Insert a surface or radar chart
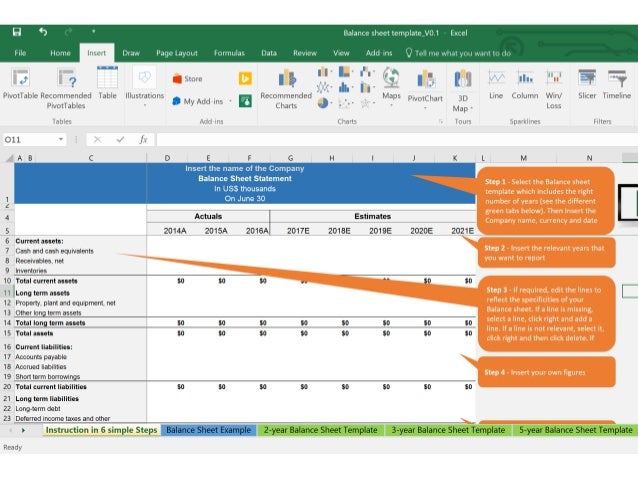638x479 pixels. [x=367, y=103]
